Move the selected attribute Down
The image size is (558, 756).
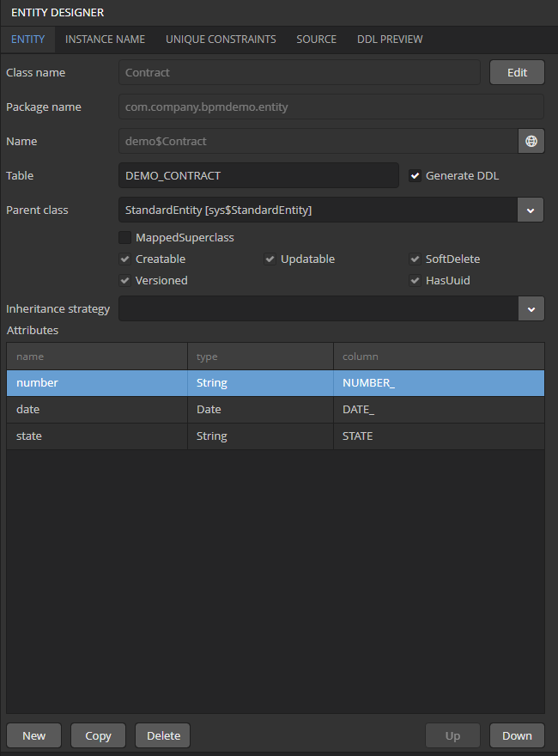517,735
